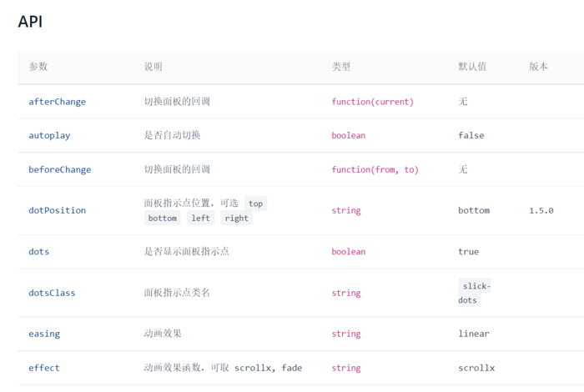Viewport: 584px width, 392px height.
Task: Select the default value linear
Action: 474,334
